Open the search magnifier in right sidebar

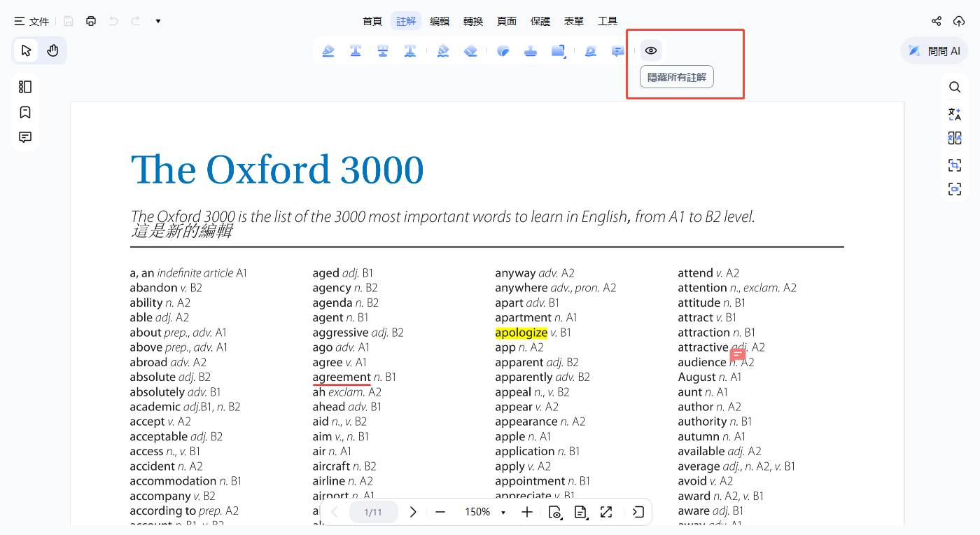(955, 87)
